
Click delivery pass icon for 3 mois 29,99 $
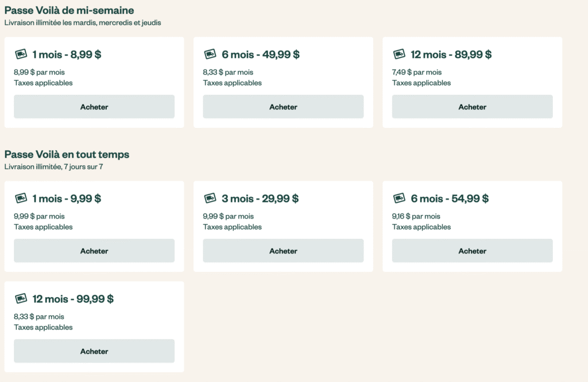pyautogui.click(x=210, y=198)
